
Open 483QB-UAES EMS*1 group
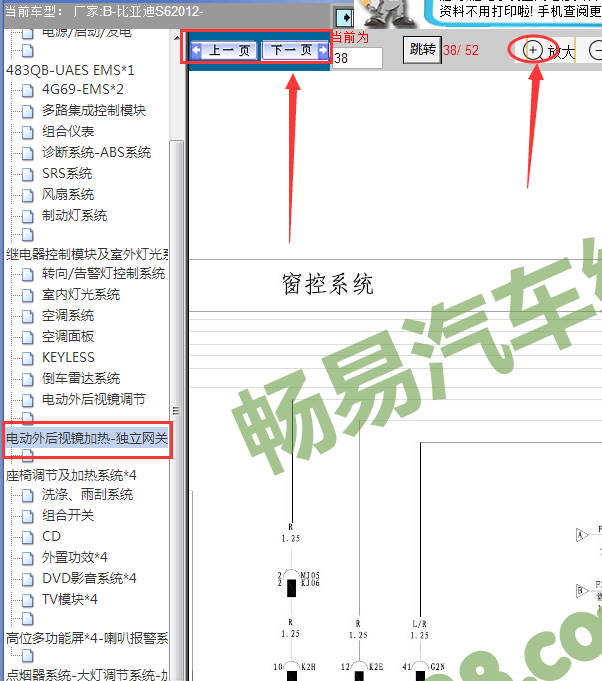point(70,70)
